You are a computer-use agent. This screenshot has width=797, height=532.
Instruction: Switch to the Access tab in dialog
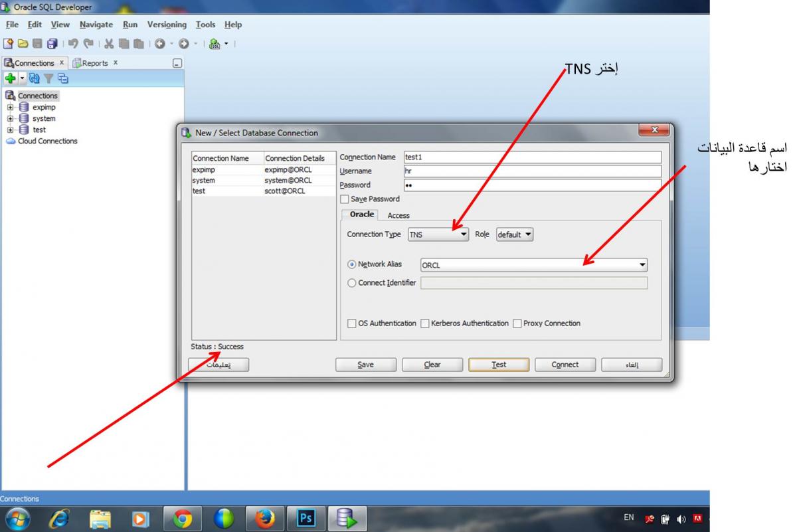tap(398, 215)
